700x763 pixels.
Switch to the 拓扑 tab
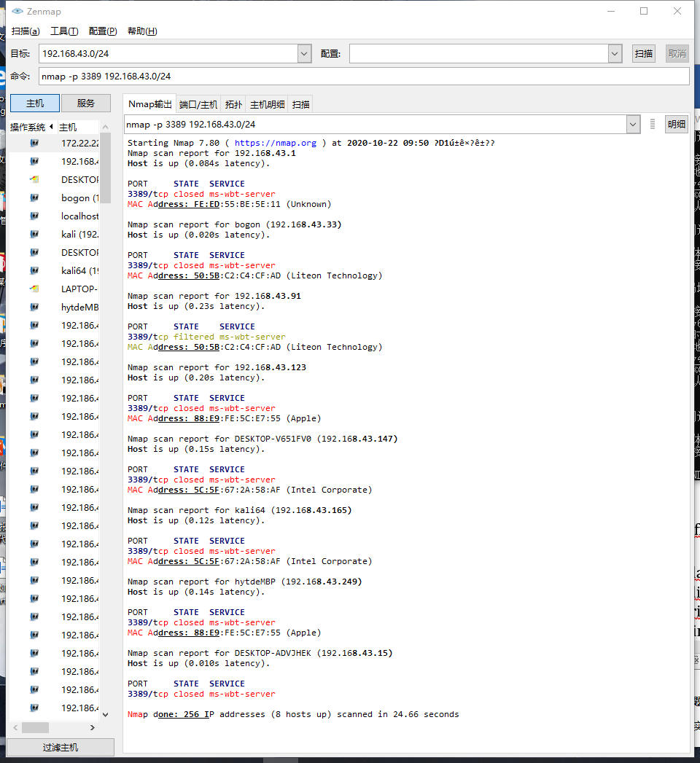point(233,105)
